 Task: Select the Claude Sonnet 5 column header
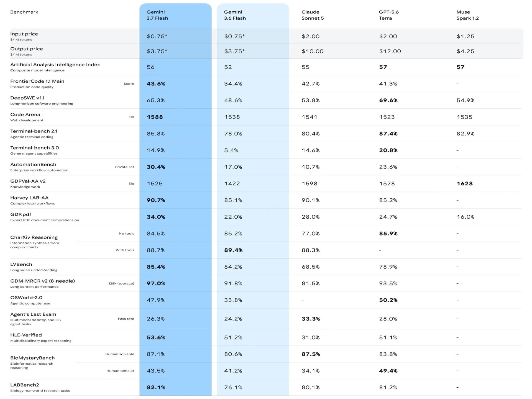coord(312,15)
